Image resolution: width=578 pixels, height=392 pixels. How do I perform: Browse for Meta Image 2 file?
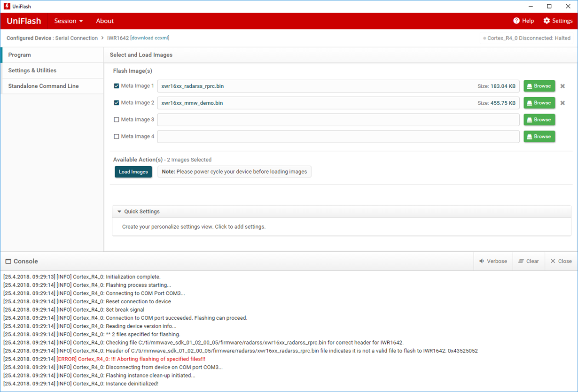[x=539, y=103]
